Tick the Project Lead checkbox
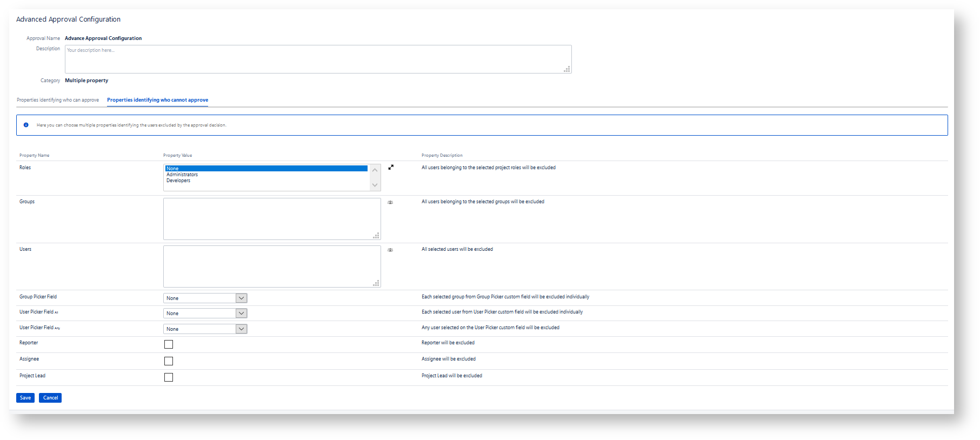 pos(169,377)
